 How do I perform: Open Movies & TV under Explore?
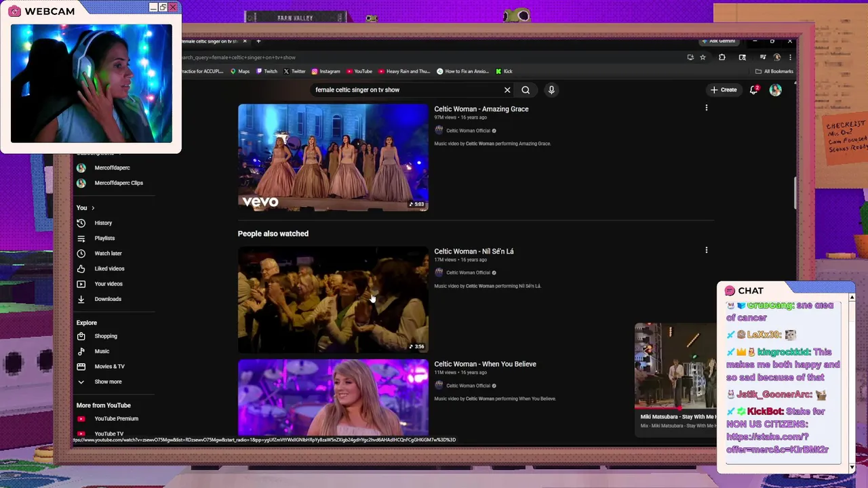pyautogui.click(x=109, y=367)
